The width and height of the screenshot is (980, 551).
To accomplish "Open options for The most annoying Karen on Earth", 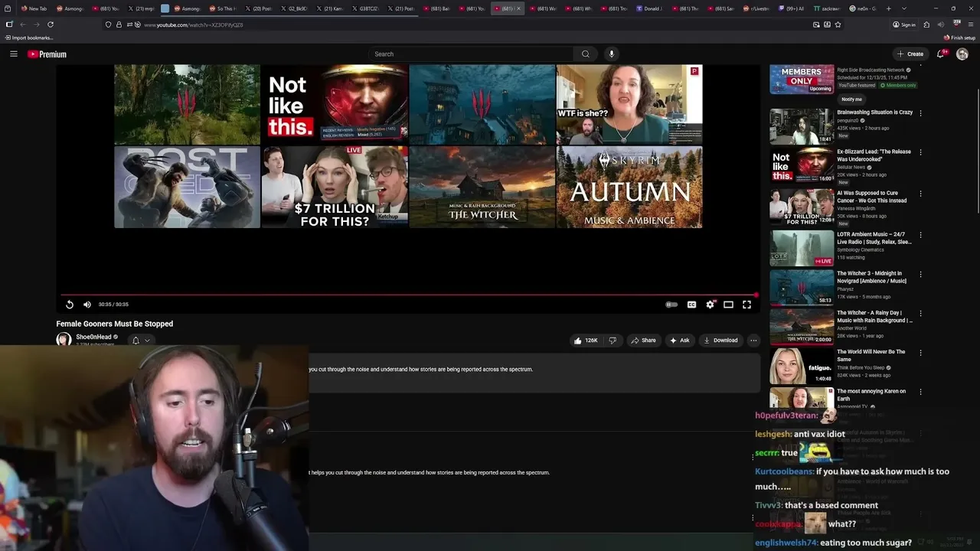I will pos(920,392).
